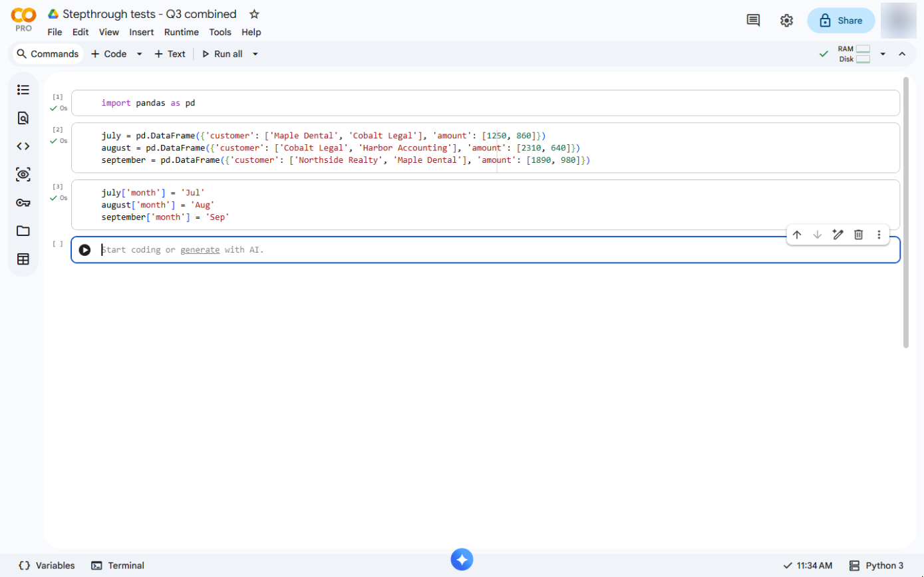Image resolution: width=924 pixels, height=577 pixels.
Task: Open the Gemini sparkle button at bottom
Action: coord(462,559)
